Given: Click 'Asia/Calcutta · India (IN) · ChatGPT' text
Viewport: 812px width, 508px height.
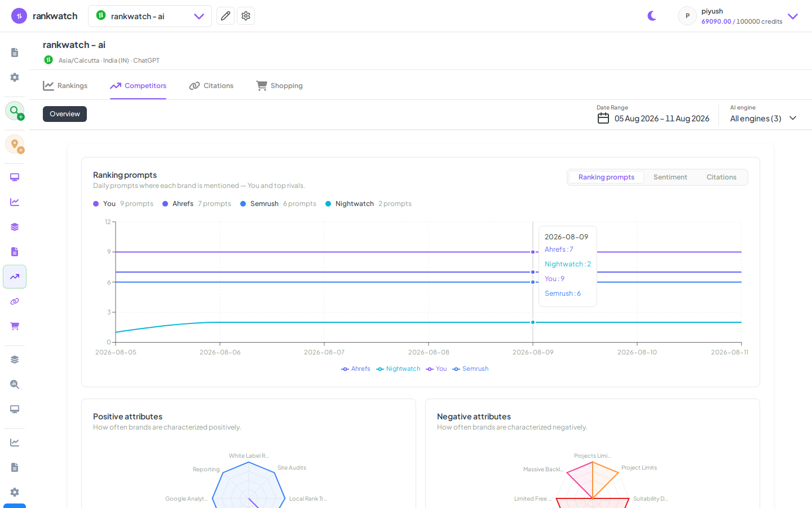Looking at the screenshot, I should click(x=109, y=60).
